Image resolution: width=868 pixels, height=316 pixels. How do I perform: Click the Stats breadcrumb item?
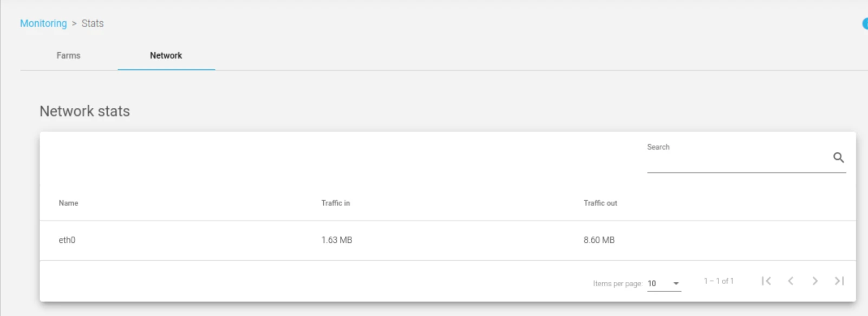[93, 23]
